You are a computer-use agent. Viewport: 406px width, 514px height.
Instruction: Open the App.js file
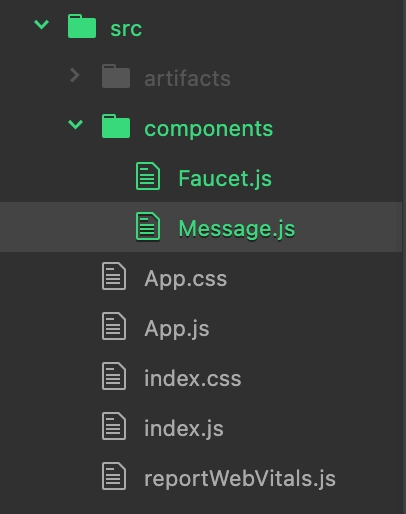[177, 329]
